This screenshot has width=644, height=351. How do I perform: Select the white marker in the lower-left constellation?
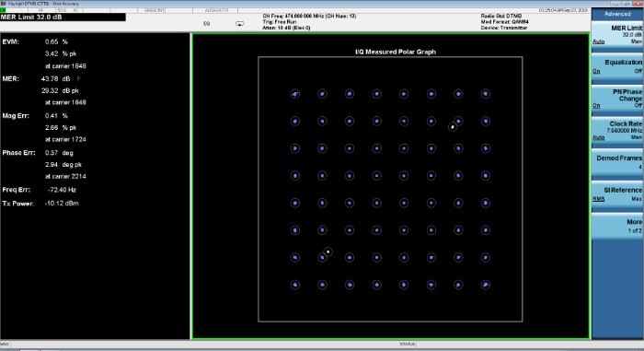coord(328,252)
